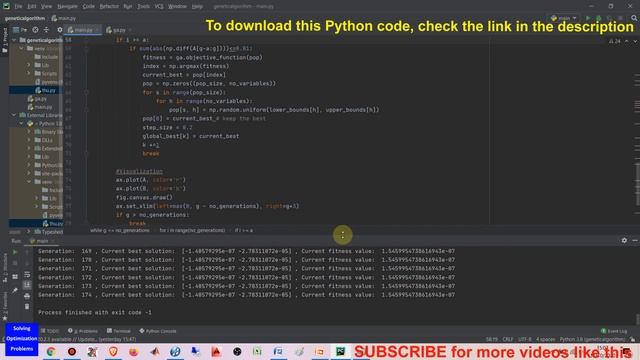Click the Print icon in Run console
This screenshot has height=360, width=640.
click(27, 296)
